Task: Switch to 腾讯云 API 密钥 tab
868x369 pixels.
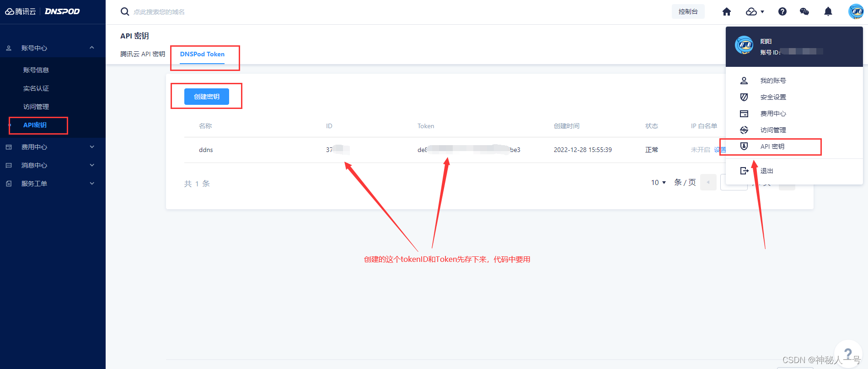Action: click(143, 54)
